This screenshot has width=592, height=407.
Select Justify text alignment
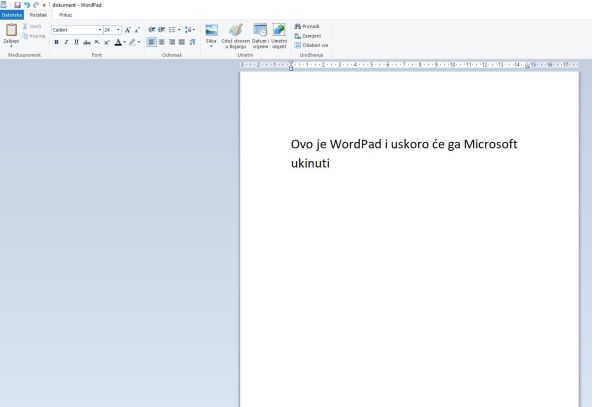click(x=182, y=42)
